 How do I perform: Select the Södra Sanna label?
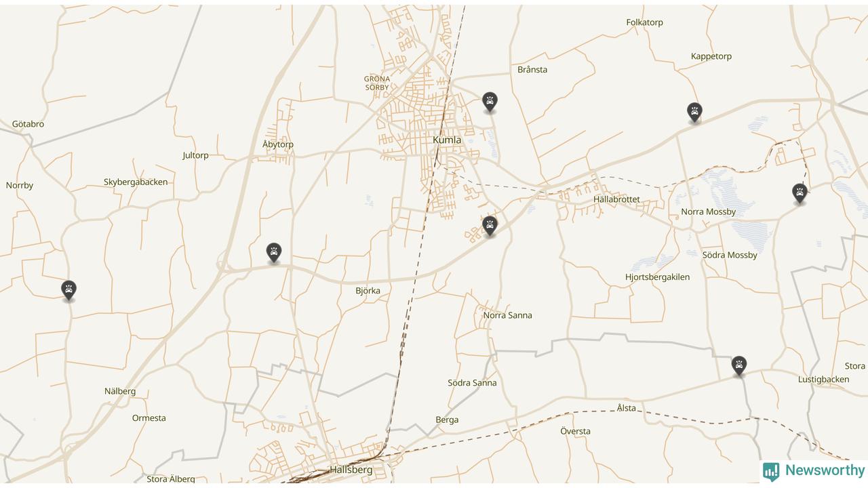click(472, 383)
